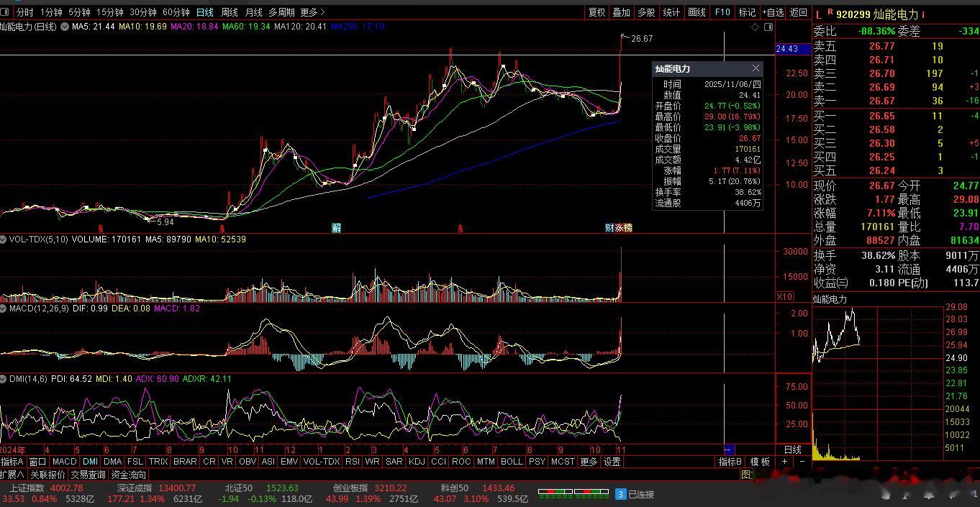Click the 卖一 order book row
The height and width of the screenshot is (507, 980).
[x=896, y=101]
